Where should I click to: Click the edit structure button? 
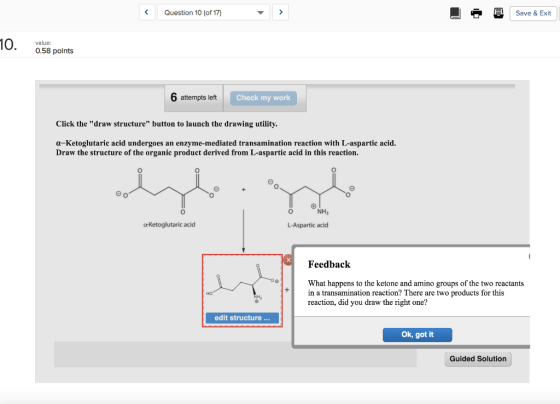point(242,318)
